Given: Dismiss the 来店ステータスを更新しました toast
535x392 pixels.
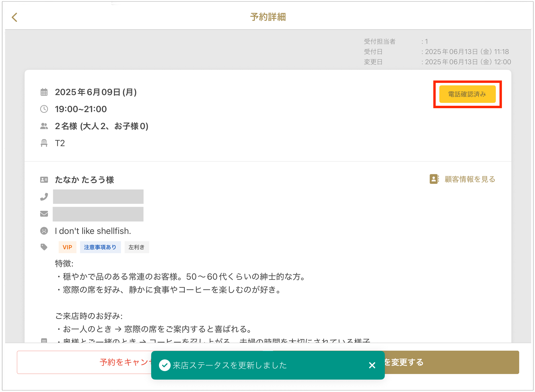Looking at the screenshot, I should pos(372,365).
